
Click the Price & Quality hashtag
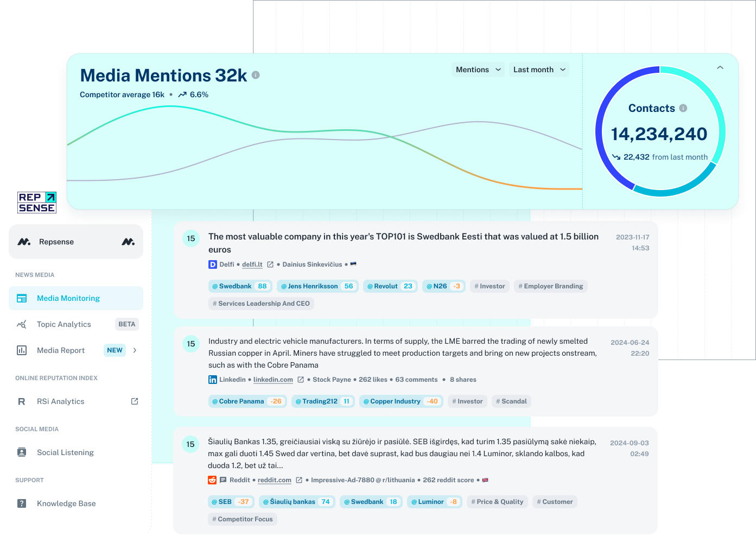click(x=497, y=502)
